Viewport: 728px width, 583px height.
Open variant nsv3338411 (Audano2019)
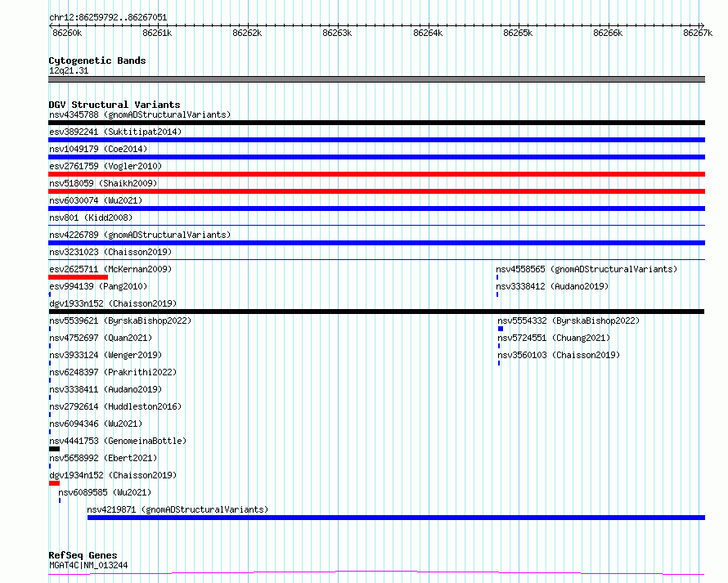click(x=106, y=389)
